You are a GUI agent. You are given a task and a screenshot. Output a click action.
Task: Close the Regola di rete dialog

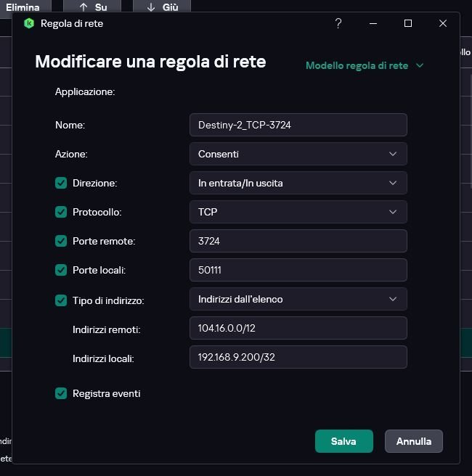click(x=443, y=23)
